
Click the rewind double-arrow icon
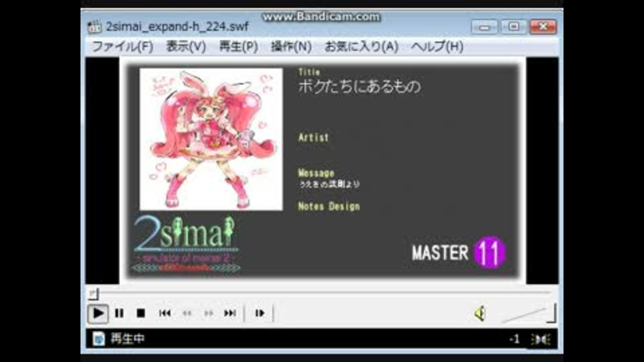(x=187, y=314)
